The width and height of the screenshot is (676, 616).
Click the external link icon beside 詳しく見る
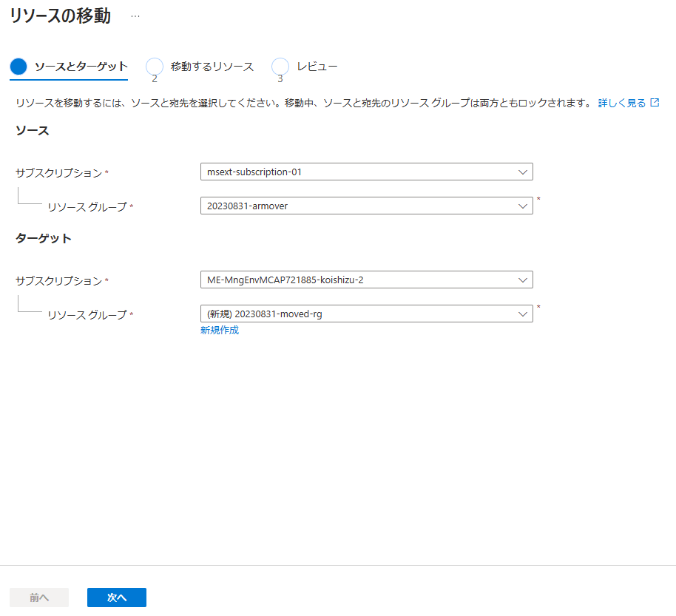(655, 103)
